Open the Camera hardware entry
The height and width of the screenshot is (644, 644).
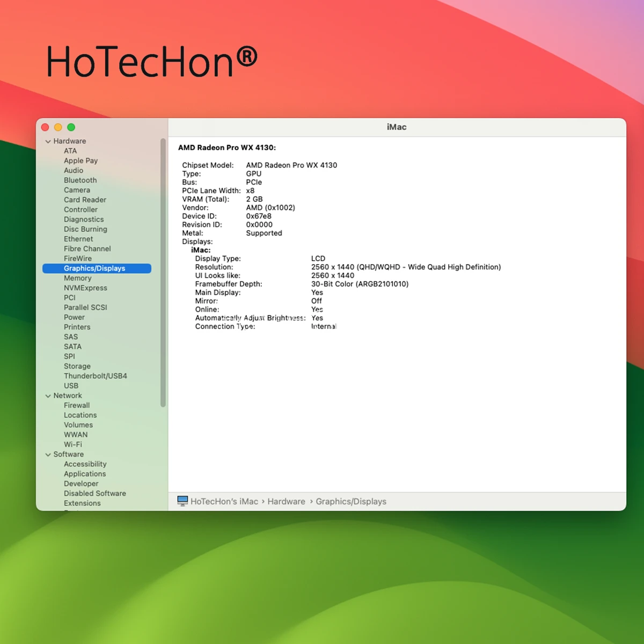[x=77, y=190]
